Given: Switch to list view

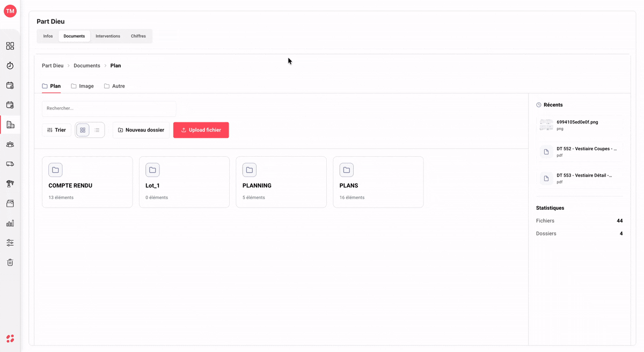Looking at the screenshot, I should click(x=97, y=130).
